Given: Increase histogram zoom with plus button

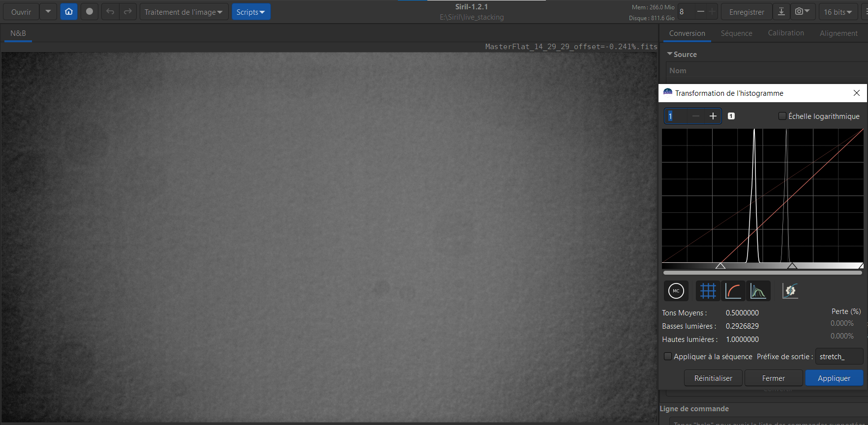Looking at the screenshot, I should coord(713,116).
